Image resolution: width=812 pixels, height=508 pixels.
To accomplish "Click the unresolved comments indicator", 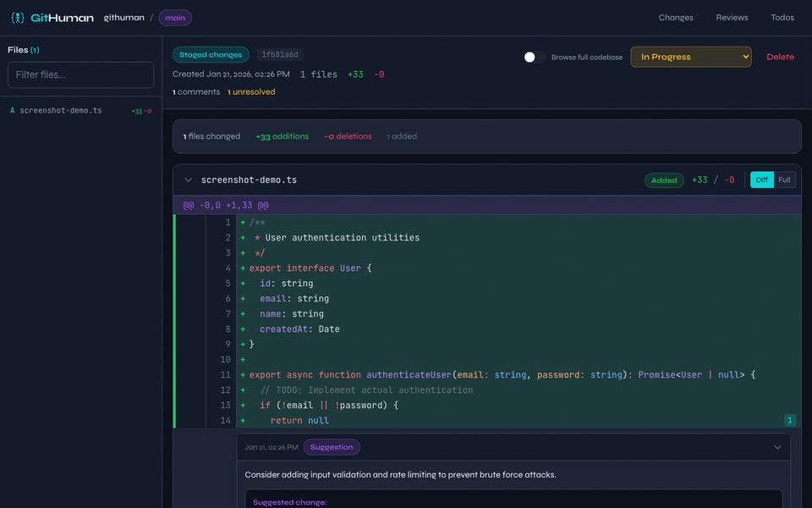I will click(x=250, y=91).
